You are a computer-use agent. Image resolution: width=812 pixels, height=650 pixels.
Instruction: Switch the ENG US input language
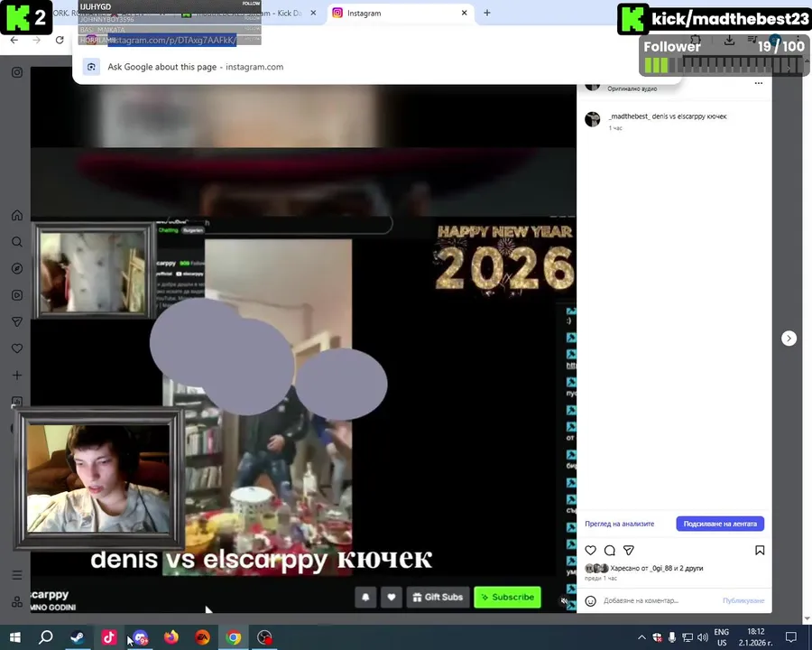coord(722,637)
